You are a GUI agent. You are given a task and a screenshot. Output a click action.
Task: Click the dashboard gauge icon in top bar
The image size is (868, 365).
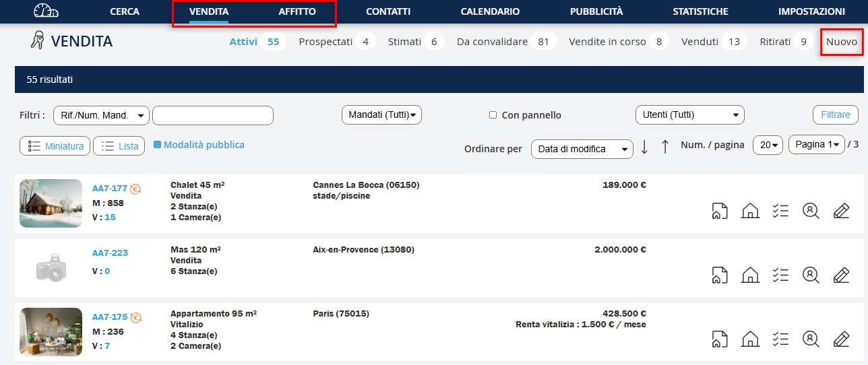pos(46,11)
